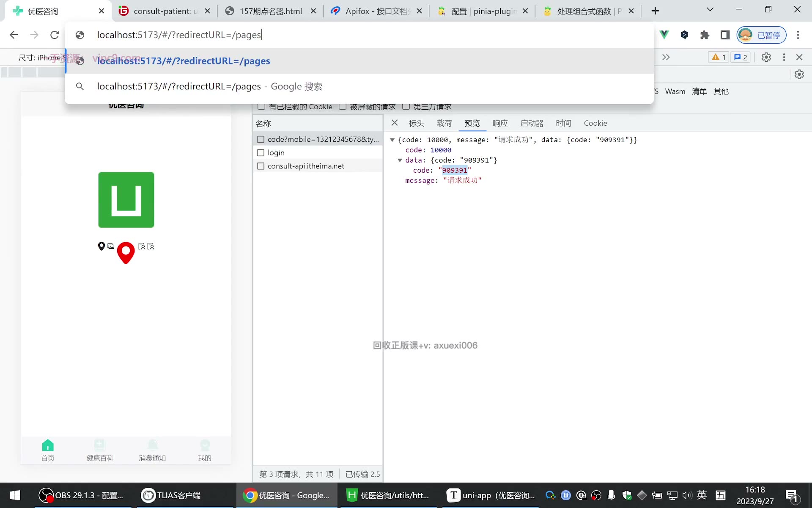
Task: Switch to the Cookie tab
Action: [x=595, y=123]
